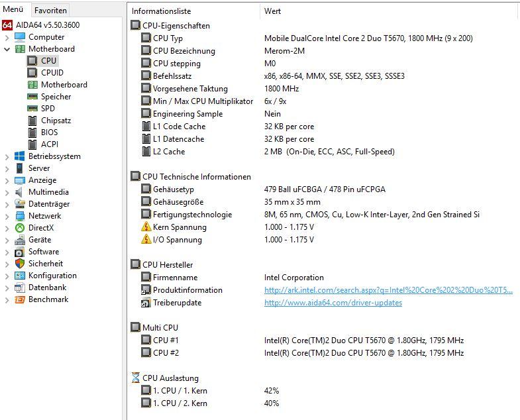The image size is (520, 420).
Task: Click the BIOS chip icon
Action: point(32,132)
